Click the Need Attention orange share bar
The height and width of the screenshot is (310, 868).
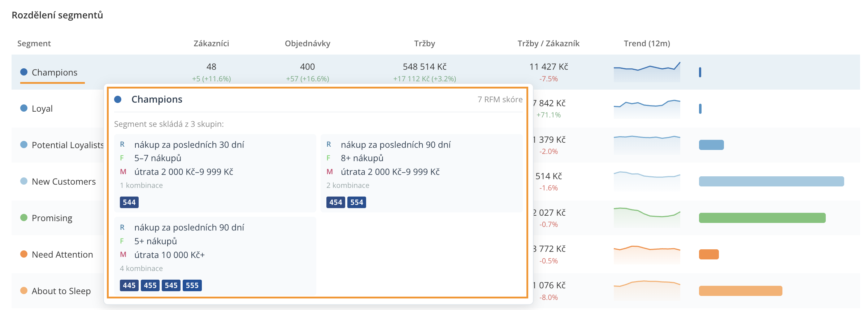[x=709, y=254]
